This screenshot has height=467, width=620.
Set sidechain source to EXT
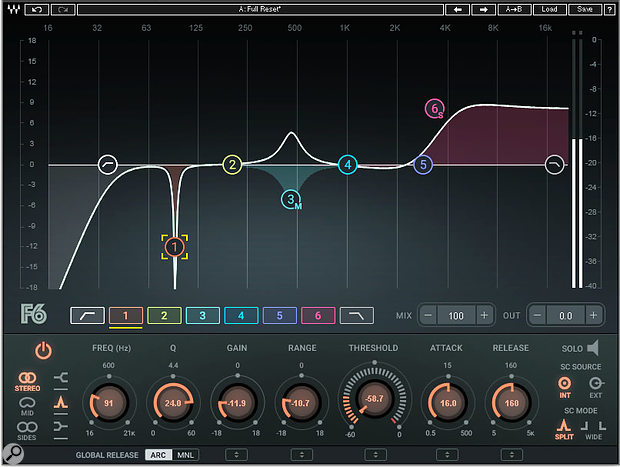click(596, 383)
